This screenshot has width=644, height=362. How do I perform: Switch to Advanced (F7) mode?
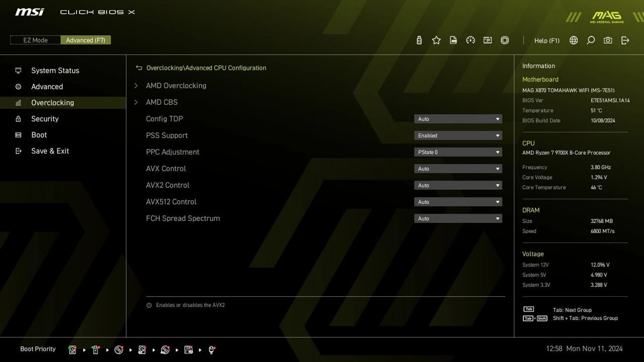click(86, 40)
